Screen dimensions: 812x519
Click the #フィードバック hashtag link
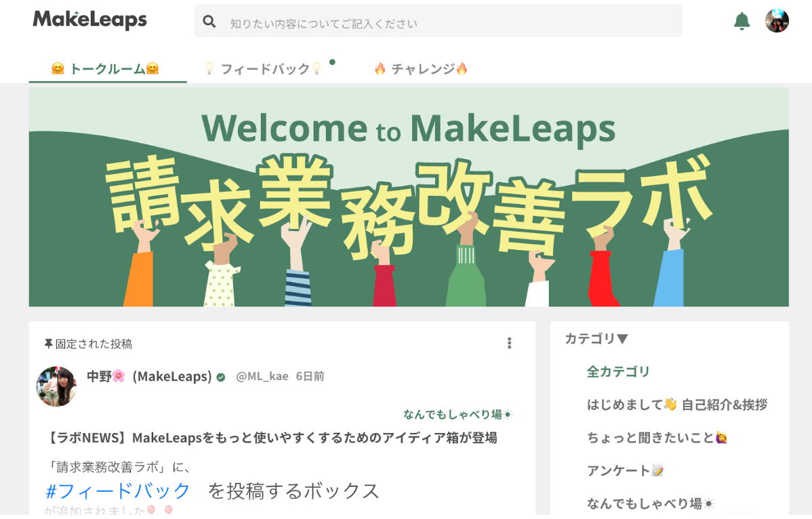point(118,491)
